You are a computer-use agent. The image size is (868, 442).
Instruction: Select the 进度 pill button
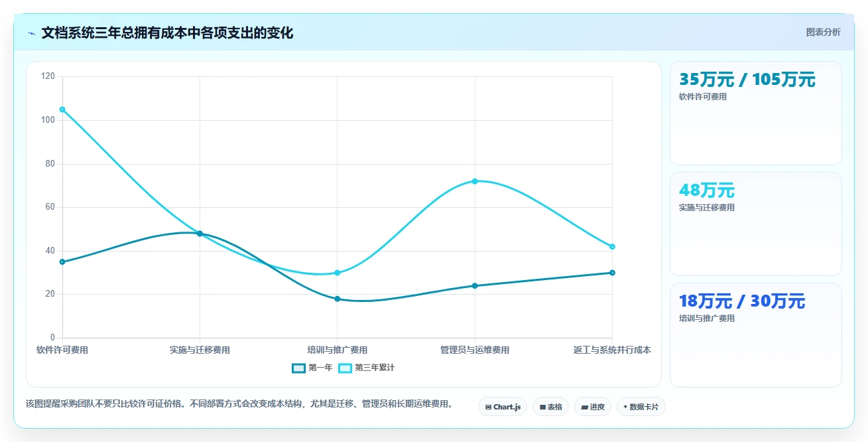pos(593,407)
